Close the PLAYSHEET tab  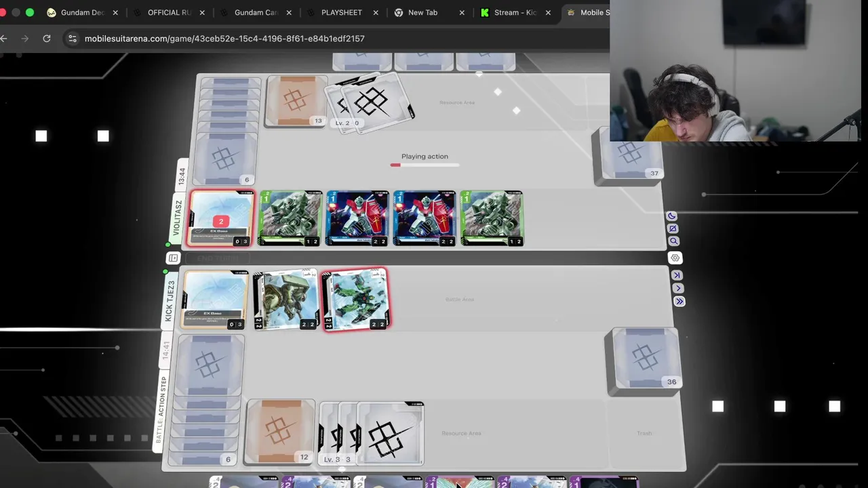pyautogui.click(x=376, y=12)
